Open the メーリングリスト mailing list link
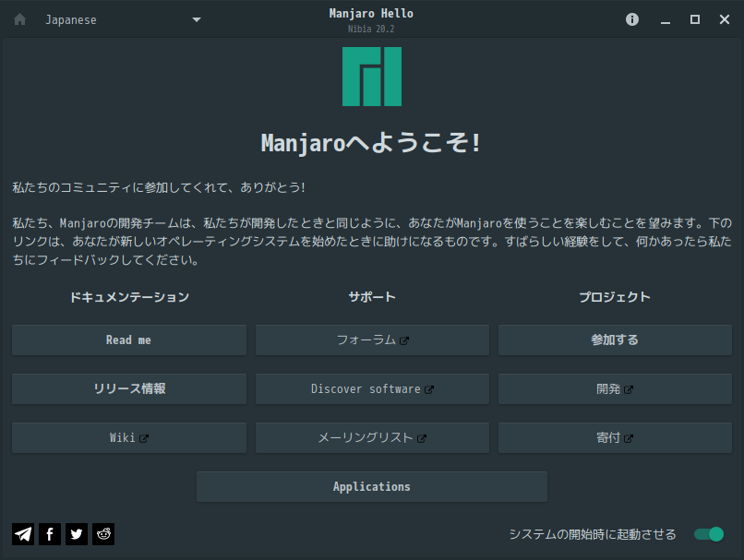The image size is (744, 560). [x=372, y=437]
